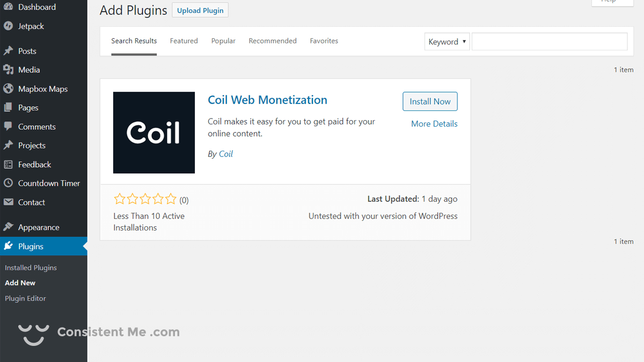Click the Coil plugin logo thumbnail
Image resolution: width=644 pixels, height=362 pixels.
[154, 132]
